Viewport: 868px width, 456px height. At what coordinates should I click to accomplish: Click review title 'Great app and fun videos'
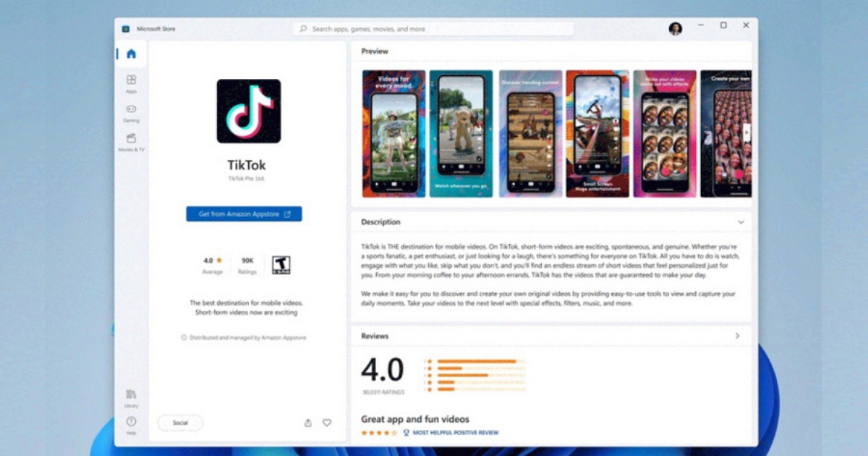(x=415, y=419)
